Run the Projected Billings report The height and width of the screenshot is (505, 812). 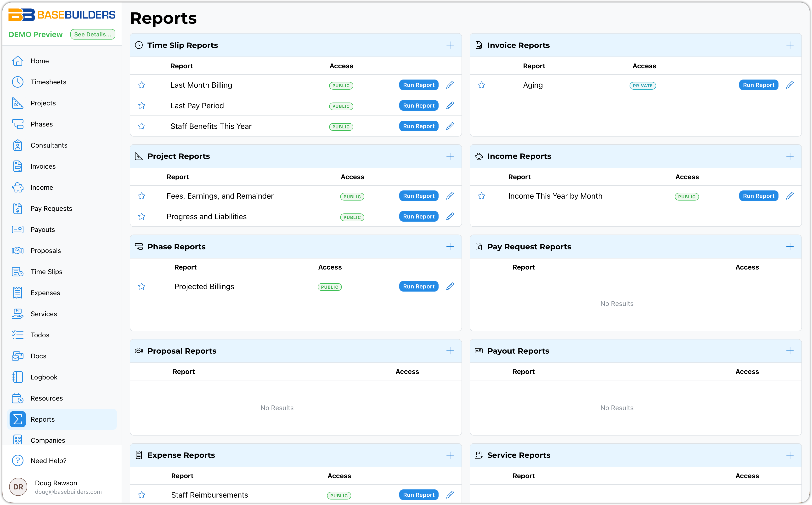click(418, 286)
